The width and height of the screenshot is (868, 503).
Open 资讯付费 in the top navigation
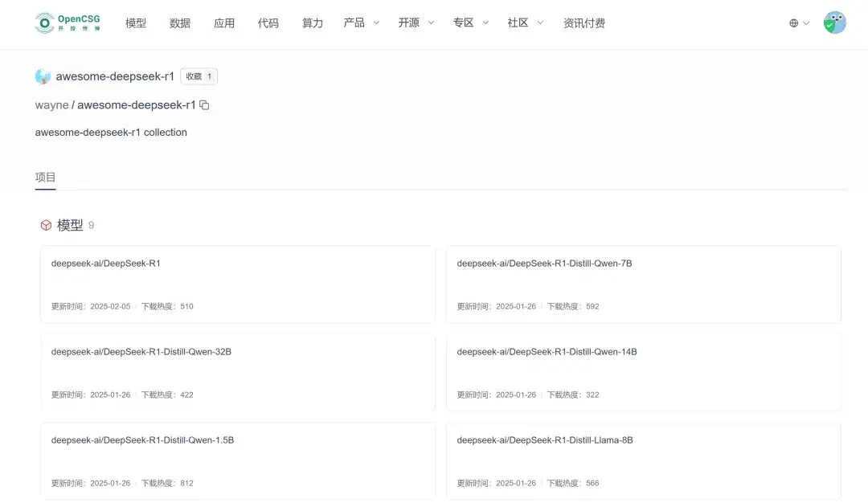pos(584,23)
